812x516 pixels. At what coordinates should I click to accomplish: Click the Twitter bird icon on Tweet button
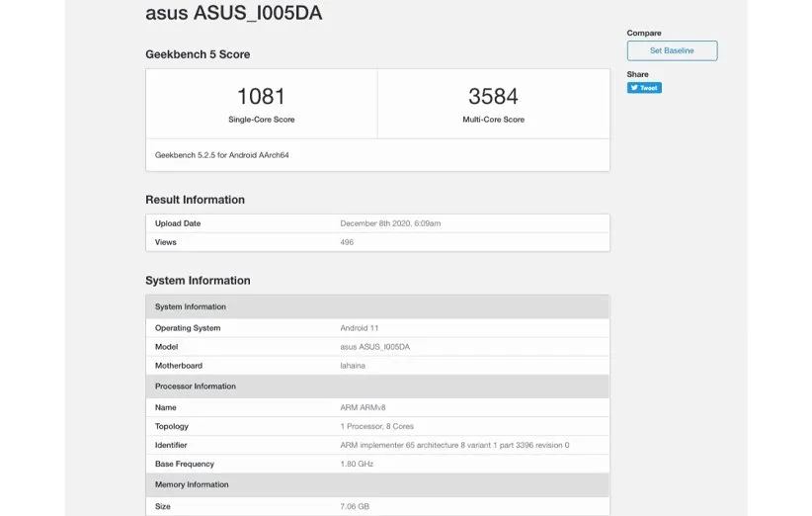point(633,88)
